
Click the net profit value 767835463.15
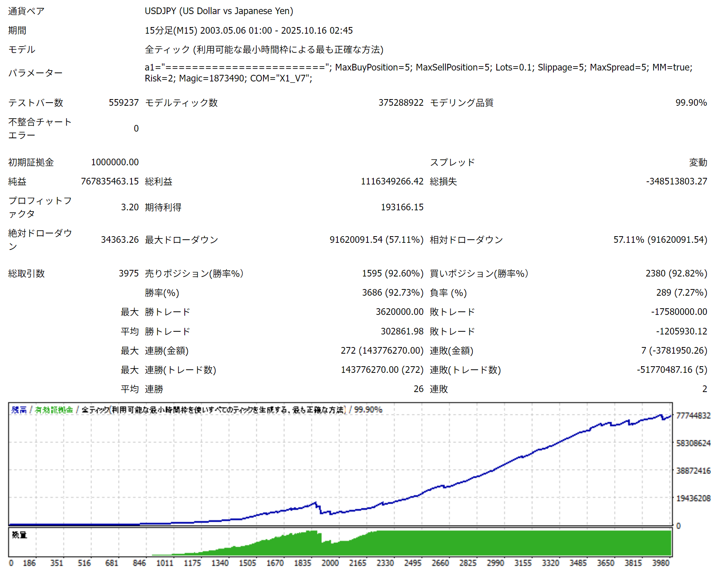(110, 181)
